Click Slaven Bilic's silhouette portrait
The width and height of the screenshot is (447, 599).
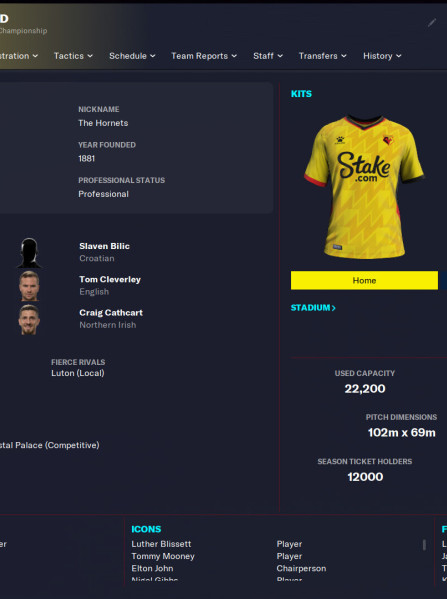(29, 253)
